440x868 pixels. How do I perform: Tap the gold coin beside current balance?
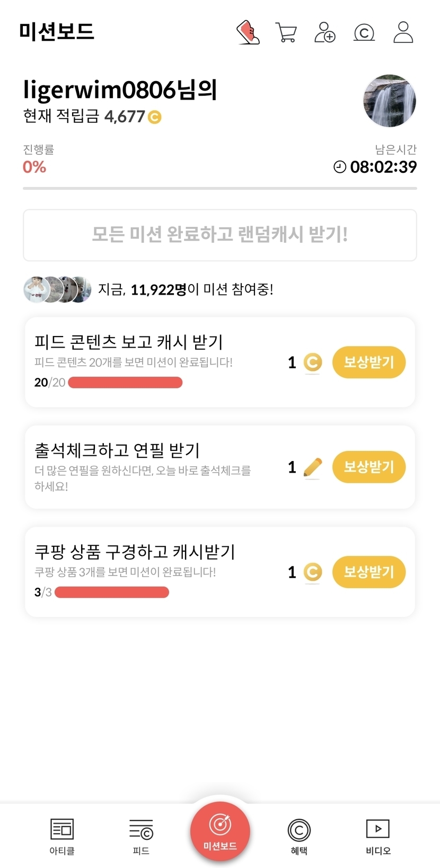pyautogui.click(x=154, y=117)
